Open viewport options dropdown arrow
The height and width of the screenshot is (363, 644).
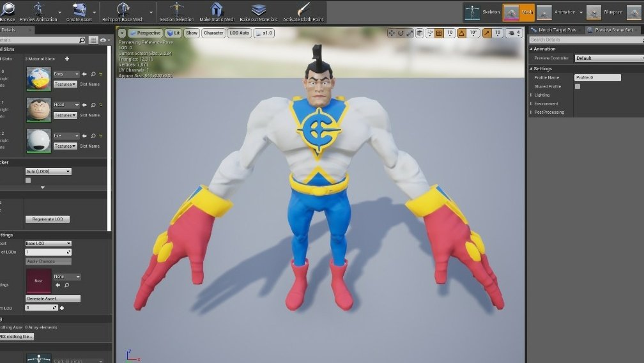click(x=122, y=33)
